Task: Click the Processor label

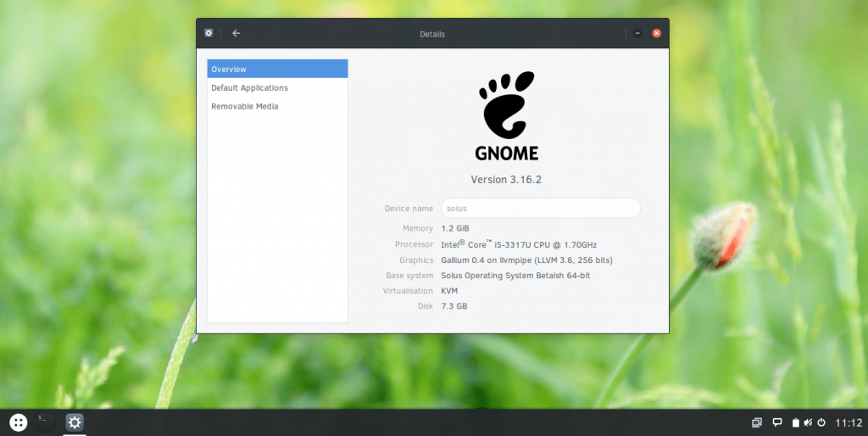Action: pos(414,244)
